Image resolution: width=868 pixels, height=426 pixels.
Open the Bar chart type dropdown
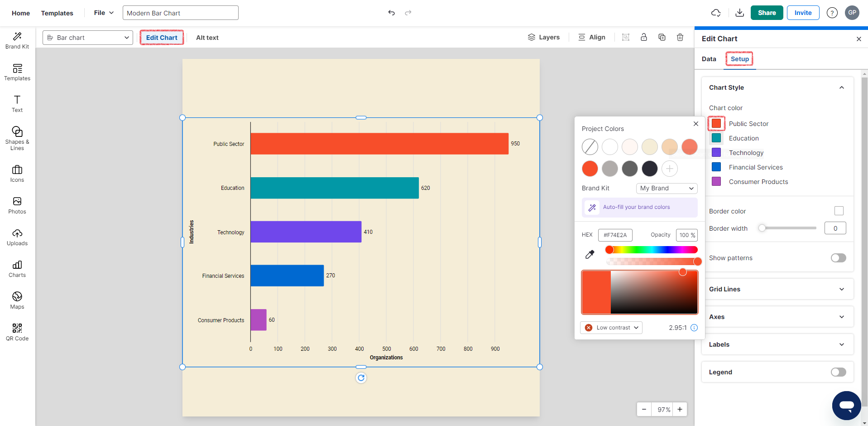point(87,37)
